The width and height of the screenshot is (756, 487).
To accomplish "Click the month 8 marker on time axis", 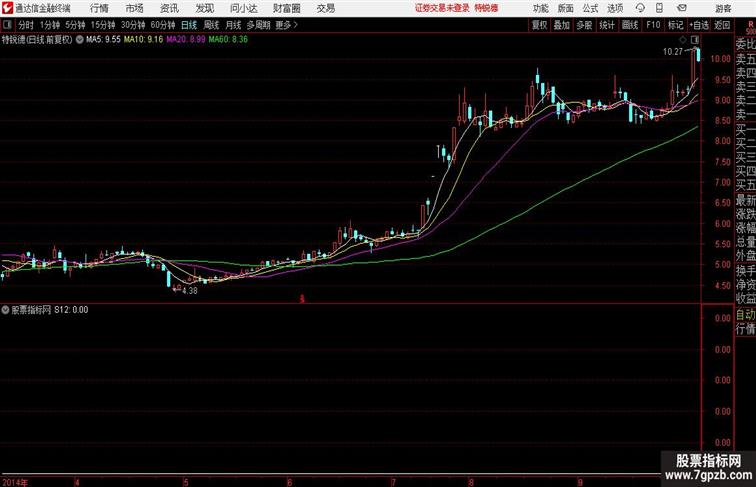I will tap(471, 482).
